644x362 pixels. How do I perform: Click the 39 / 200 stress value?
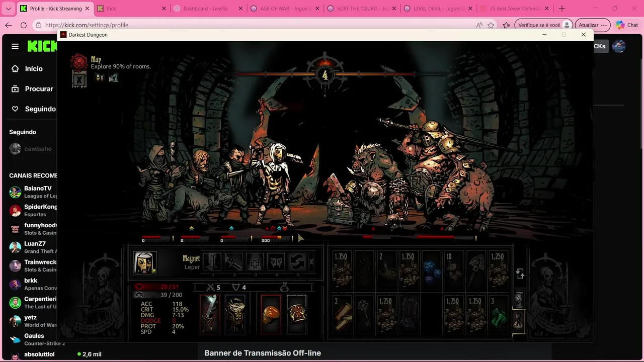(171, 295)
